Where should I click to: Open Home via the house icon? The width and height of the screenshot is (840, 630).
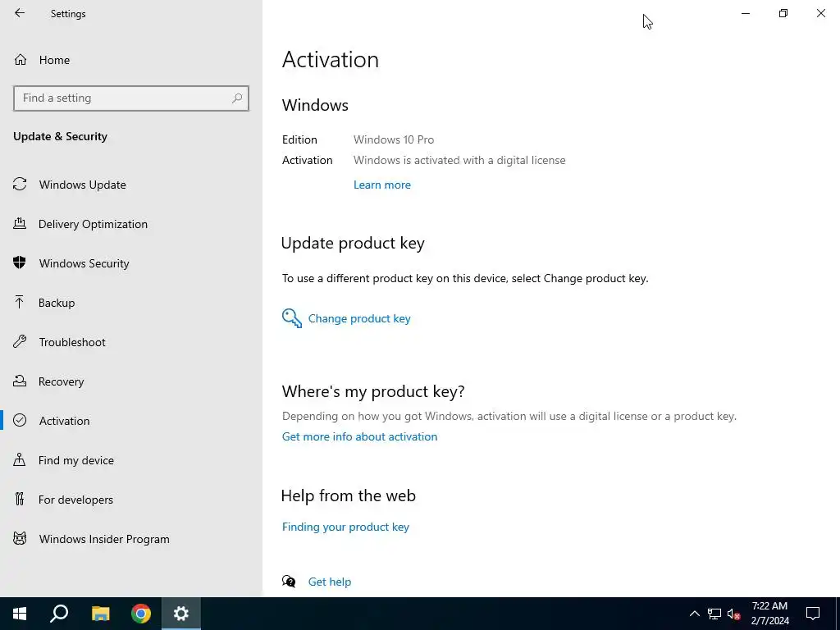tap(21, 59)
